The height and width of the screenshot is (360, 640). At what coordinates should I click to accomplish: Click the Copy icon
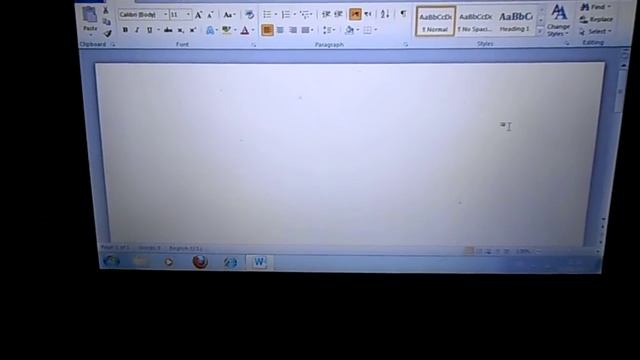pyautogui.click(x=107, y=22)
